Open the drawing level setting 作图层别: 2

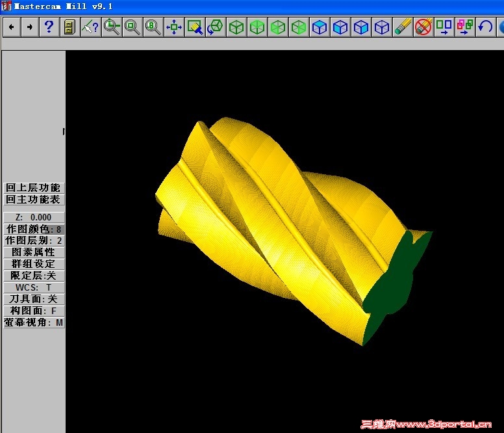tap(34, 241)
